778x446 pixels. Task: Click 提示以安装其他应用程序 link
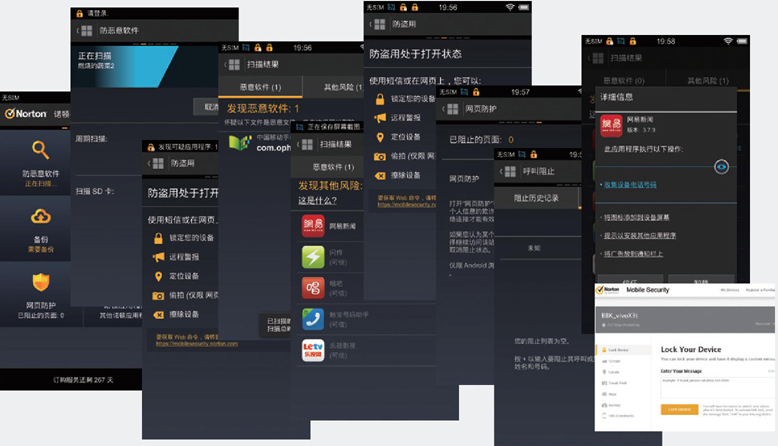(x=640, y=235)
